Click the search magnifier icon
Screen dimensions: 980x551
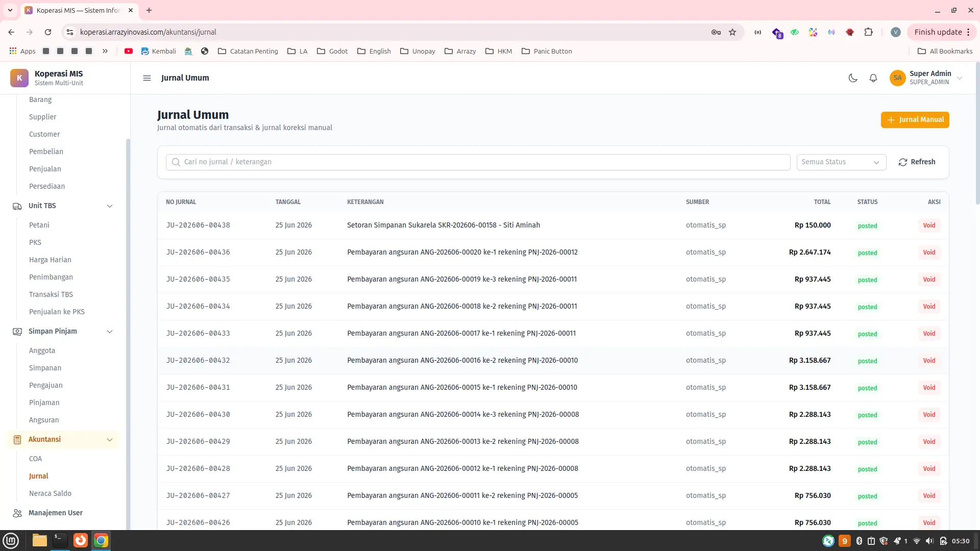click(176, 162)
